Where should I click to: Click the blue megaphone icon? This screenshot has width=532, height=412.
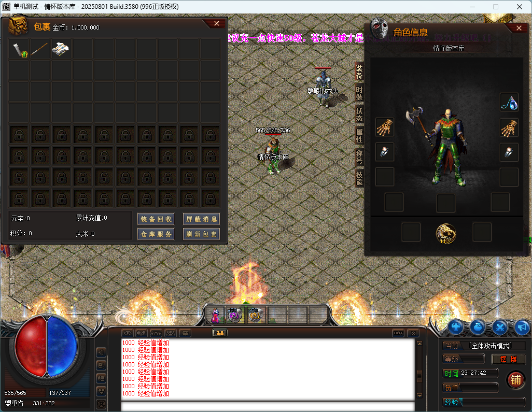click(x=522, y=326)
